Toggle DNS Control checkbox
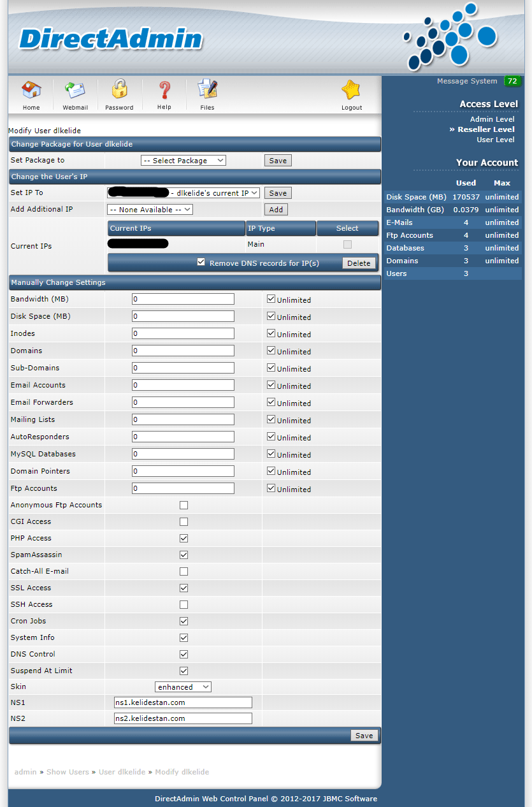Image resolution: width=532 pixels, height=807 pixels. (x=183, y=654)
